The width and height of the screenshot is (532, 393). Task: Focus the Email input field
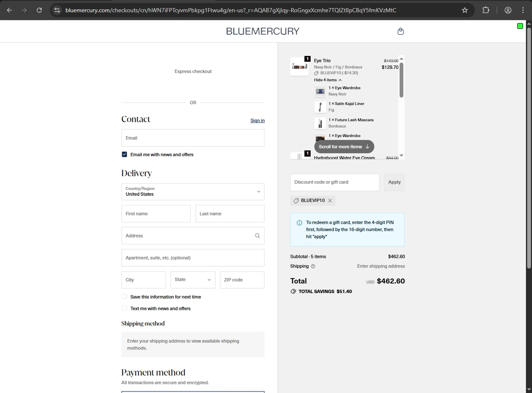coord(193,138)
